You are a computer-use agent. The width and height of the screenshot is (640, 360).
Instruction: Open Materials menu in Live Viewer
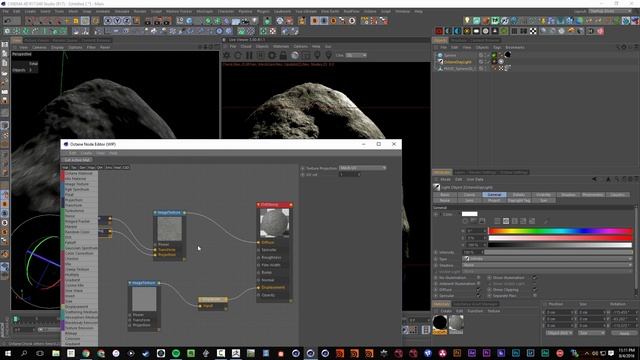pos(281,47)
